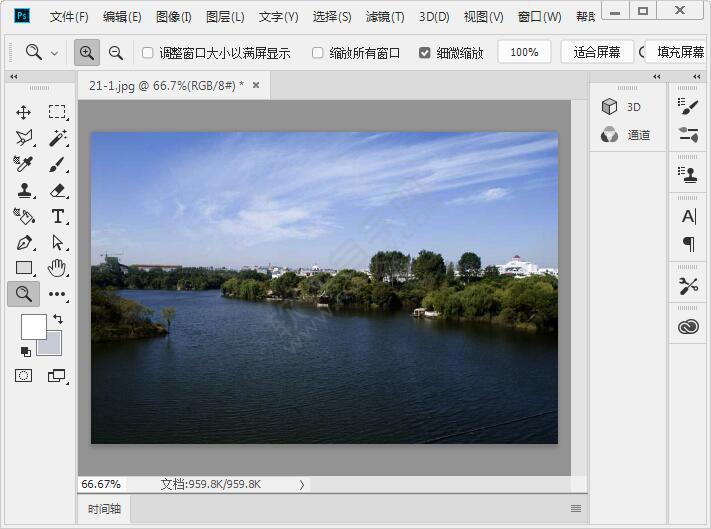Image resolution: width=711 pixels, height=529 pixels.
Task: Click the Zoom Out magnifier option
Action: point(116,53)
